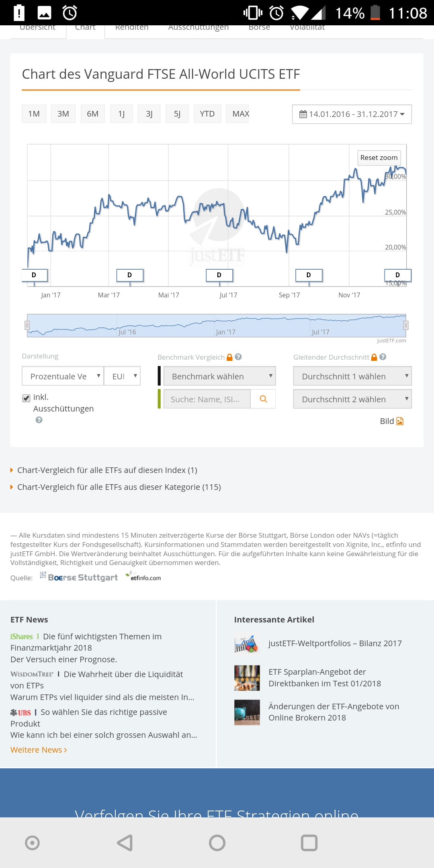The image size is (434, 868).
Task: Expand Durchschnitt 1 wählen dropdown
Action: coord(352,376)
